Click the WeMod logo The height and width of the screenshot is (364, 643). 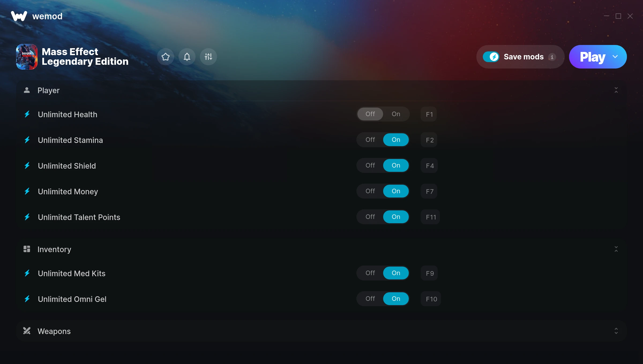pyautogui.click(x=19, y=16)
